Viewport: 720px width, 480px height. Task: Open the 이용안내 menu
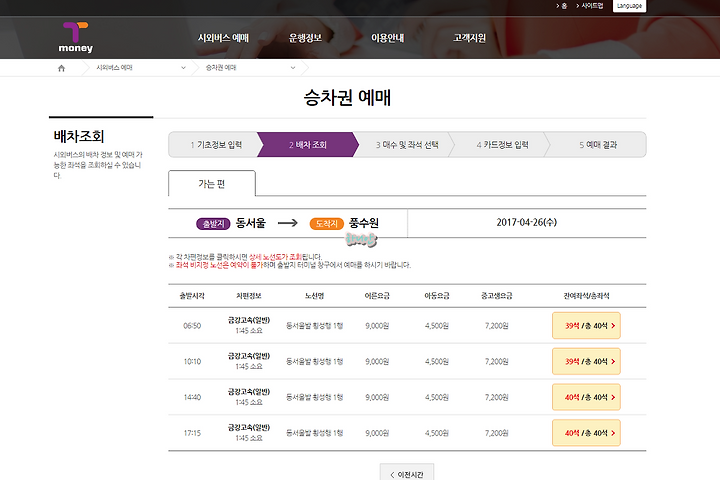388,38
